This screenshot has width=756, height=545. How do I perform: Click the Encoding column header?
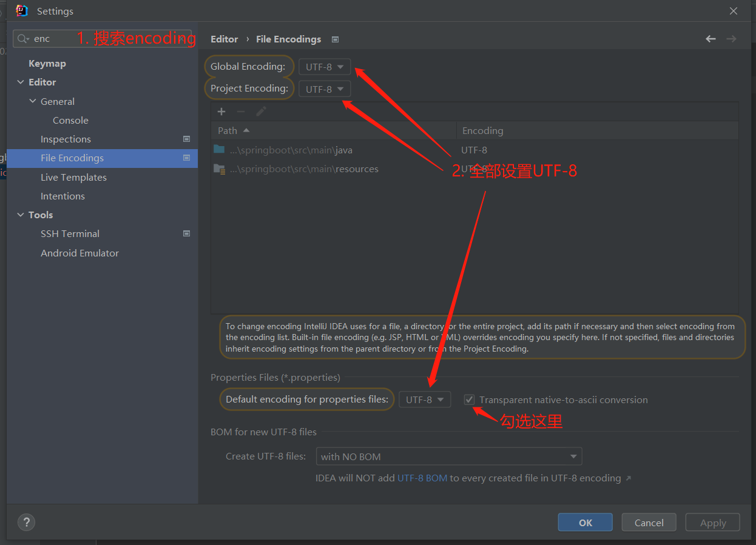pyautogui.click(x=598, y=130)
